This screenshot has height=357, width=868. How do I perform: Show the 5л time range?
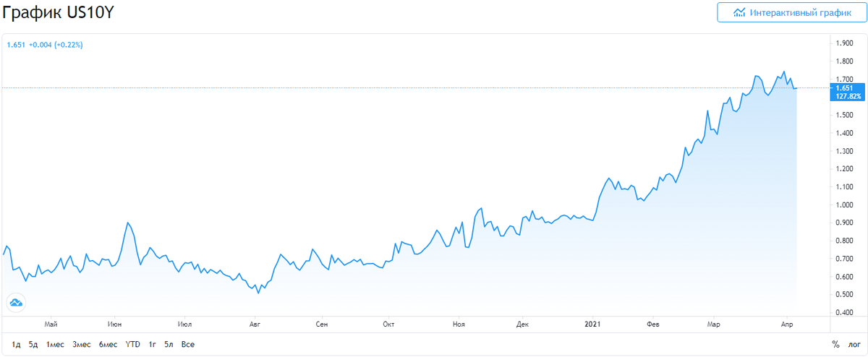[x=169, y=345]
